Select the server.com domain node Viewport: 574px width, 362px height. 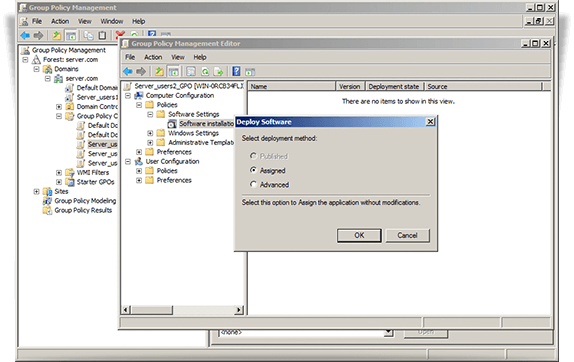tap(82, 78)
